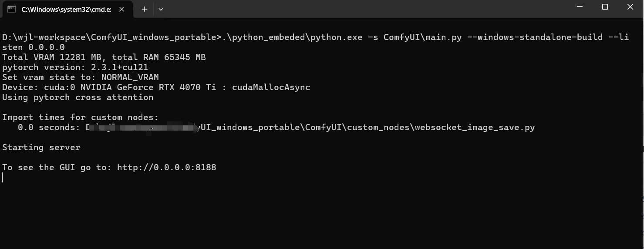Maximize the terminal window
Screen dimensions: 644x249
tap(605, 7)
